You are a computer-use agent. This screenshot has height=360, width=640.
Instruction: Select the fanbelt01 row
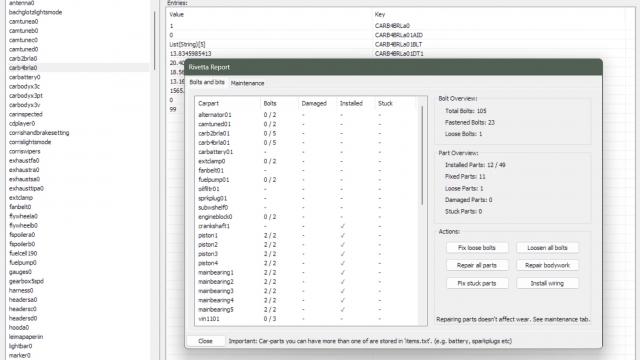pyautogui.click(x=307, y=171)
